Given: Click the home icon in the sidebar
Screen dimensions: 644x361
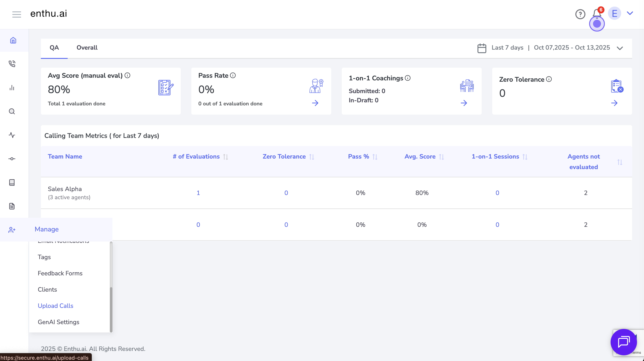Looking at the screenshot, I should (13, 40).
